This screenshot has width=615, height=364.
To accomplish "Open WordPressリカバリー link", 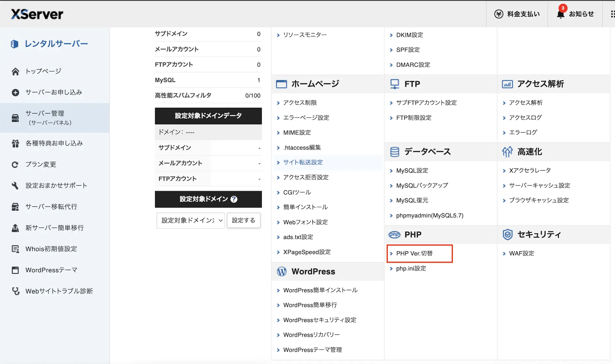I will [311, 335].
